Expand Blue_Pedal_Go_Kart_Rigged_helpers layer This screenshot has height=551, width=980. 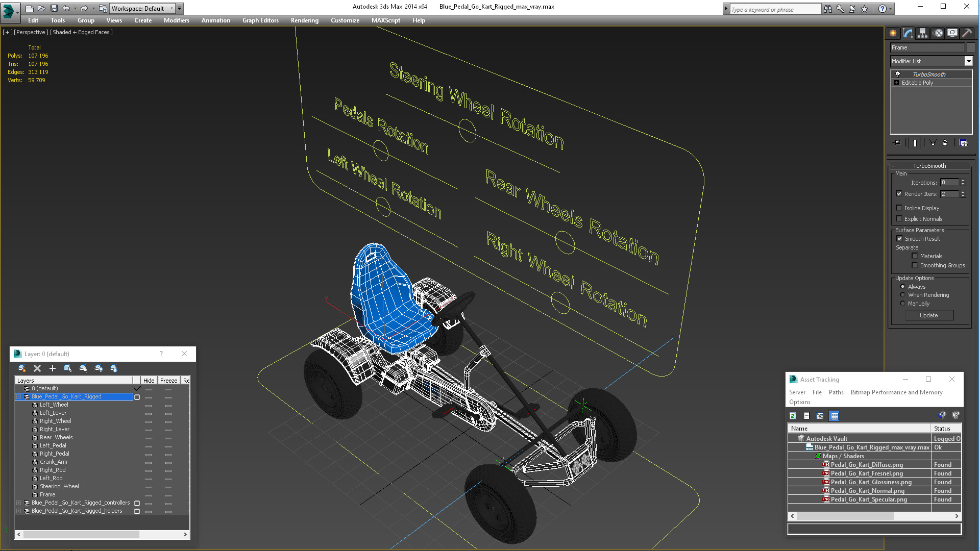(19, 511)
